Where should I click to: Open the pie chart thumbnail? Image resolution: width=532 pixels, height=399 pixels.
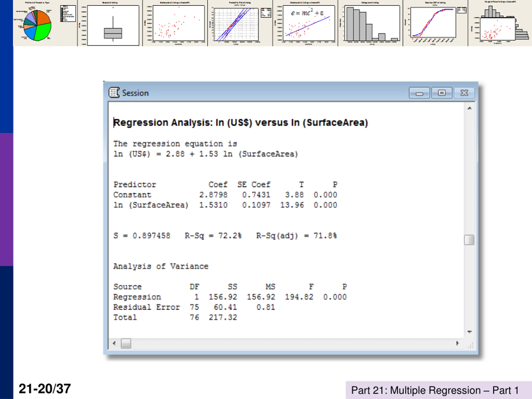pyautogui.click(x=45, y=23)
